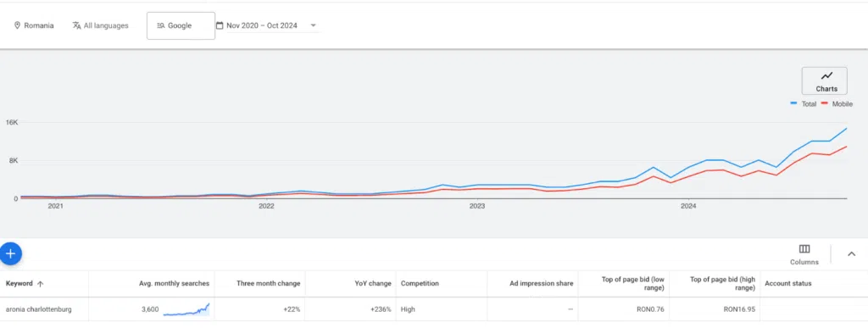868x328 pixels.
Task: Select the aronia charlottenburg keyword
Action: point(39,309)
